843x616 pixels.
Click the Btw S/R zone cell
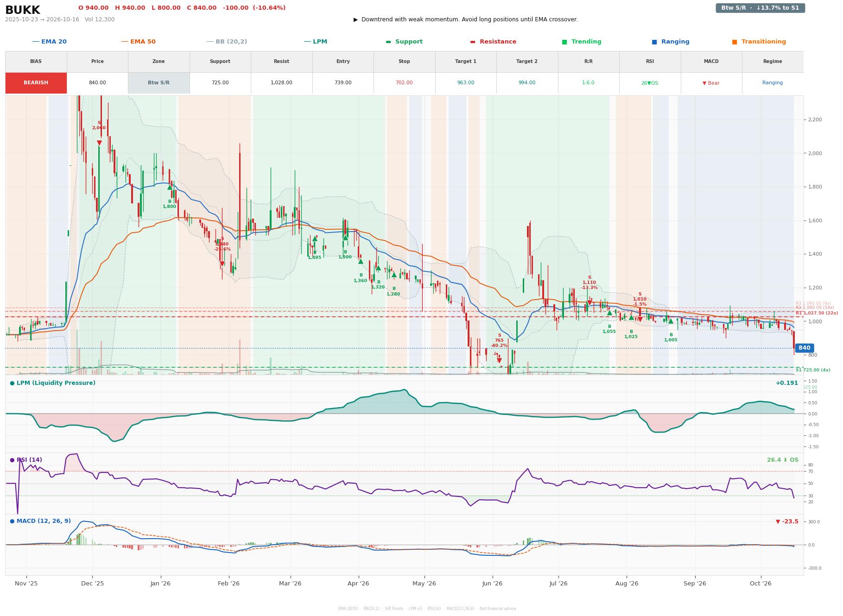click(x=158, y=83)
